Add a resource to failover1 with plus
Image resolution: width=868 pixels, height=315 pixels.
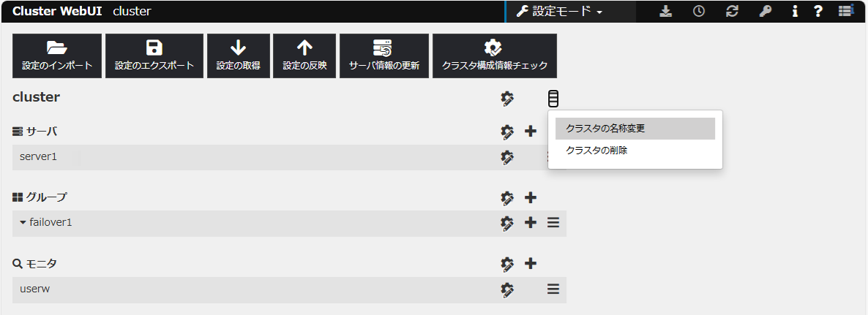click(x=531, y=223)
